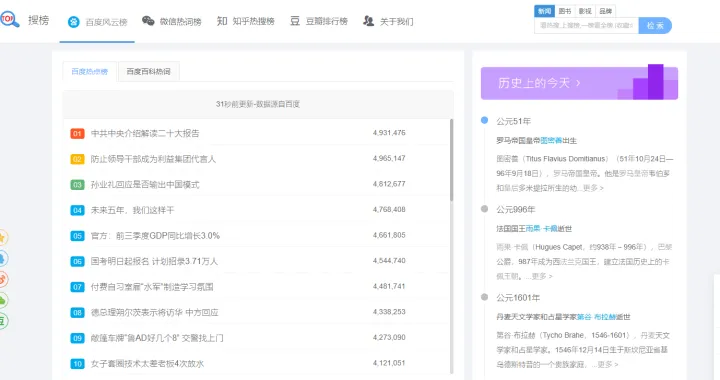Screen dimensions: 720x380
Task: Click the hot list vertical scrollbar
Action: pyautogui.click(x=451, y=160)
